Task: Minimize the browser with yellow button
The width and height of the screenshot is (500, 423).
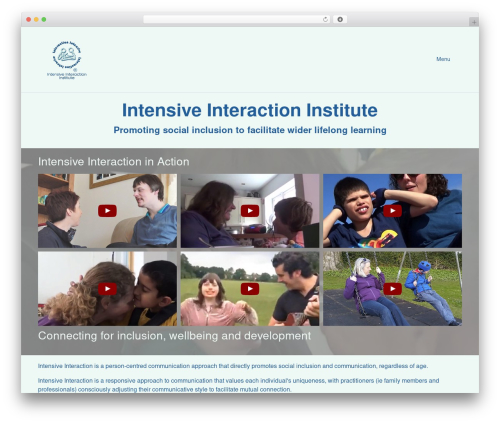Action: 36,19
